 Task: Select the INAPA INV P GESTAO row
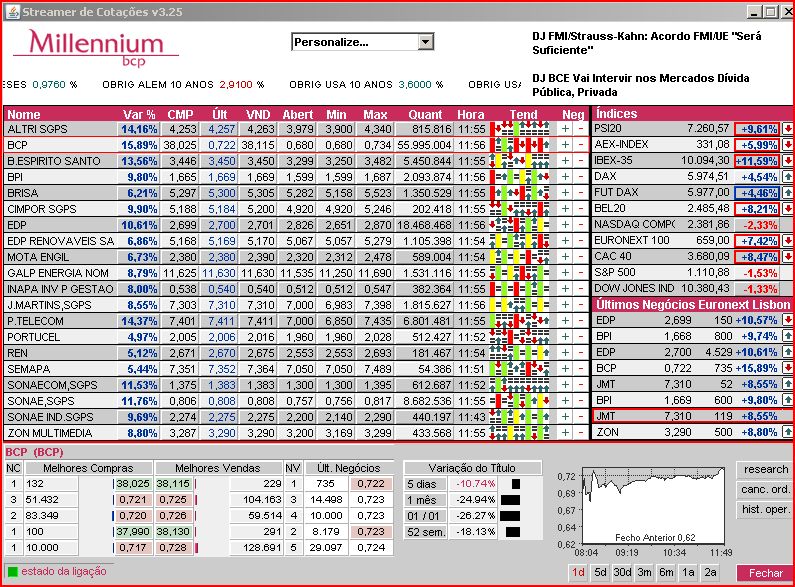click(297, 289)
